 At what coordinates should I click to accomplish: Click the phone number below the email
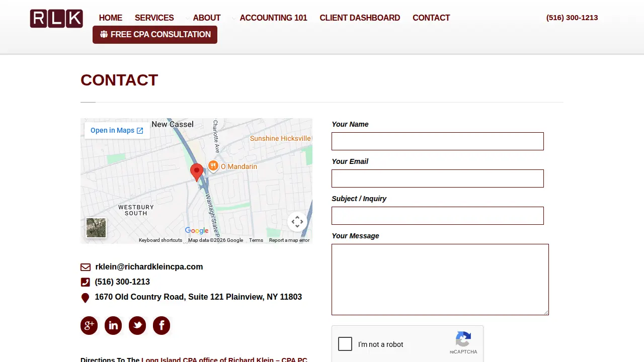[122, 282]
